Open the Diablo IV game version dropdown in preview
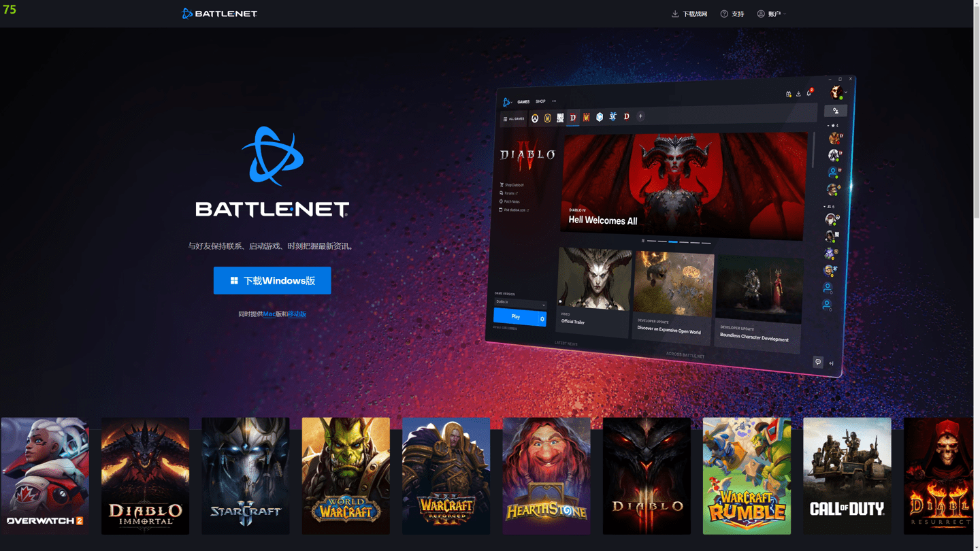980x551 pixels. [x=521, y=302]
